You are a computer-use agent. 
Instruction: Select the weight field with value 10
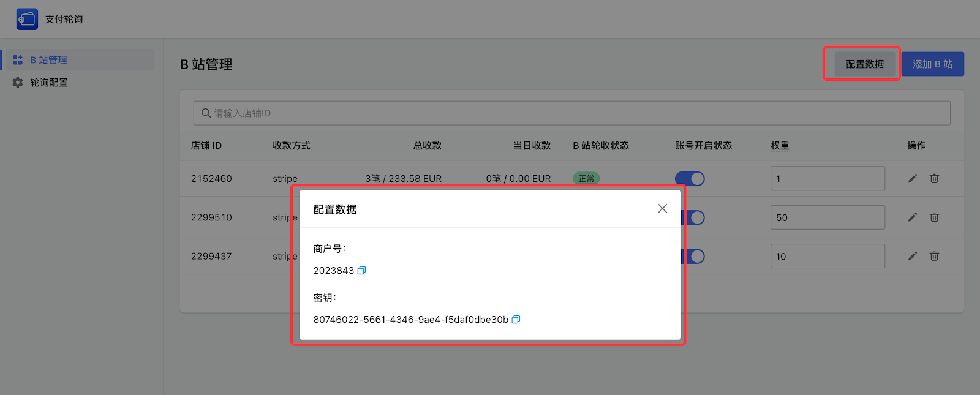[x=827, y=256]
